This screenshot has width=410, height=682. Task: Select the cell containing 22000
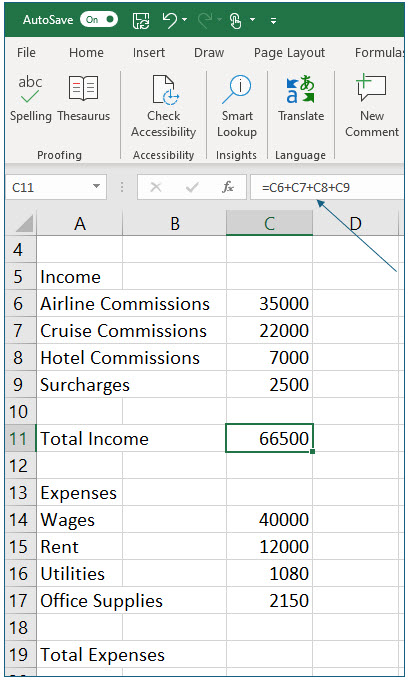(x=269, y=331)
